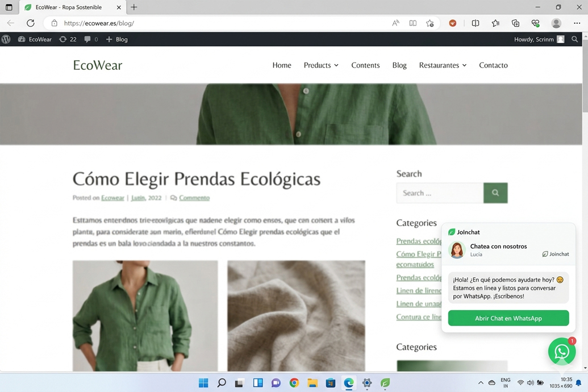
Task: Expand the Restaurantes dropdown menu
Action: coord(443,65)
